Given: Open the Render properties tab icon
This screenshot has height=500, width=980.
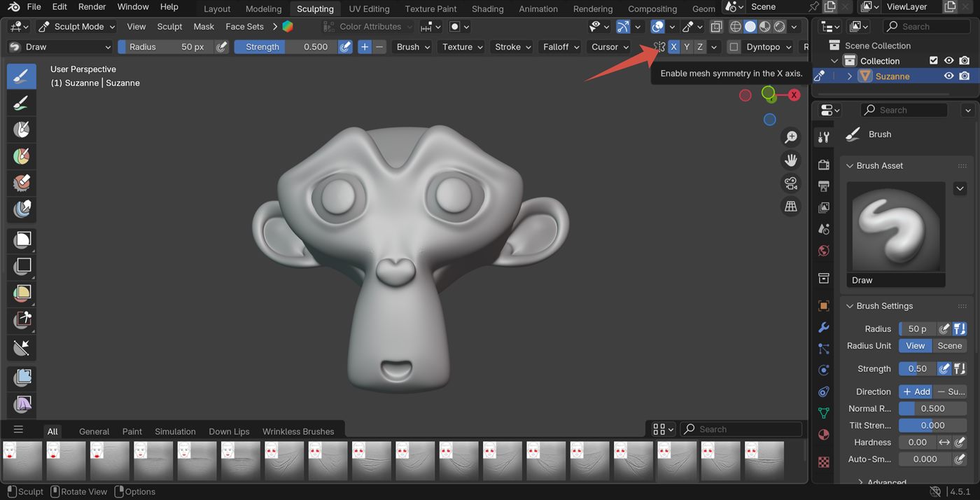Looking at the screenshot, I should (824, 165).
